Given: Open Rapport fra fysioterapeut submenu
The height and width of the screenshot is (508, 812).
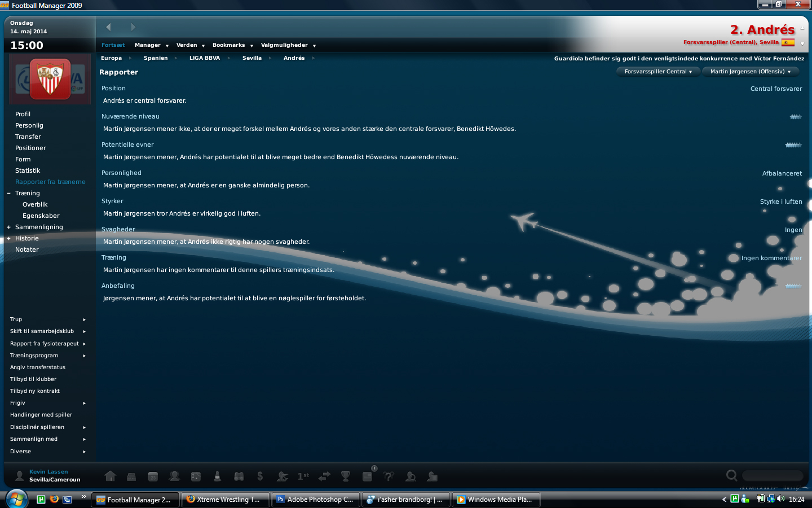Looking at the screenshot, I should click(48, 344).
